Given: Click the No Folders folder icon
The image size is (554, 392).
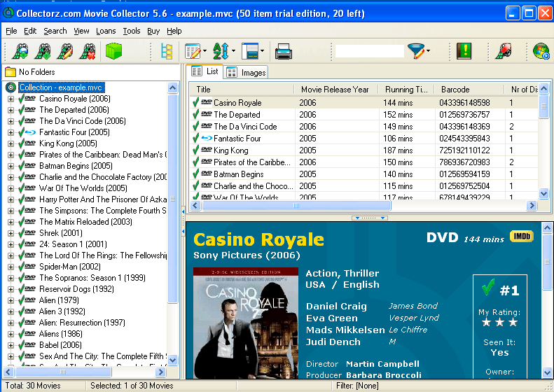Looking at the screenshot, I should coord(11,72).
